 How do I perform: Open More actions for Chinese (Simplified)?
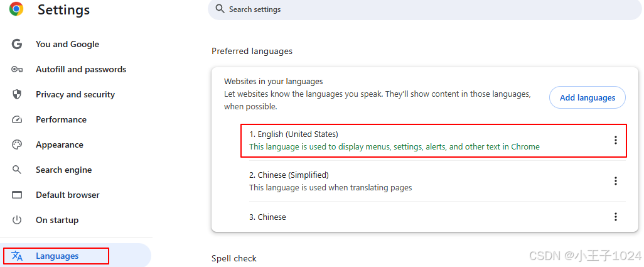615,181
